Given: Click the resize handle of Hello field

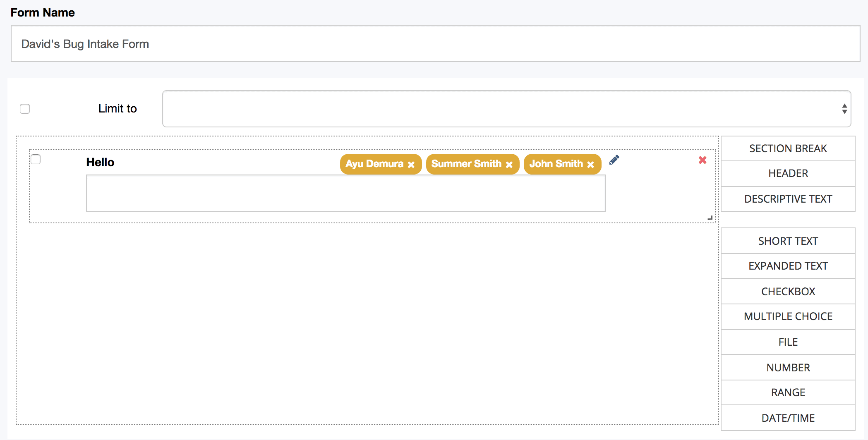Looking at the screenshot, I should tap(710, 218).
